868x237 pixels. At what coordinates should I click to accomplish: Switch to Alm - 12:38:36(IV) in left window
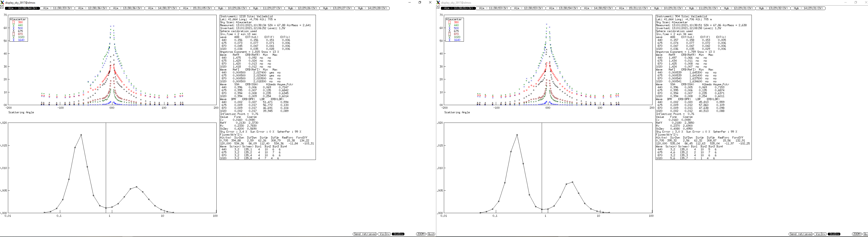[92, 8]
